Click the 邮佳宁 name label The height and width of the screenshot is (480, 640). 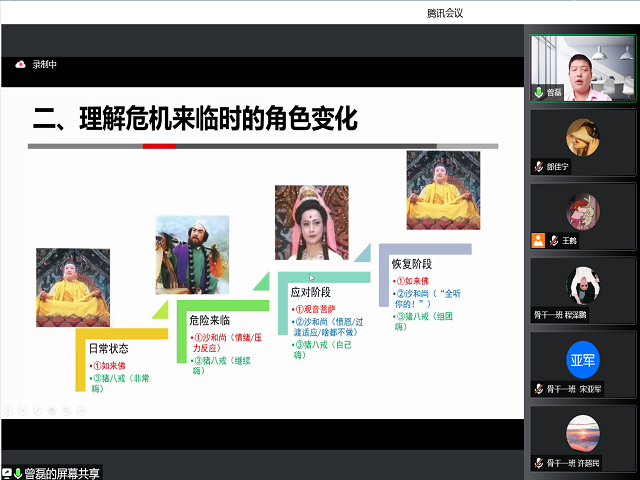click(x=558, y=167)
